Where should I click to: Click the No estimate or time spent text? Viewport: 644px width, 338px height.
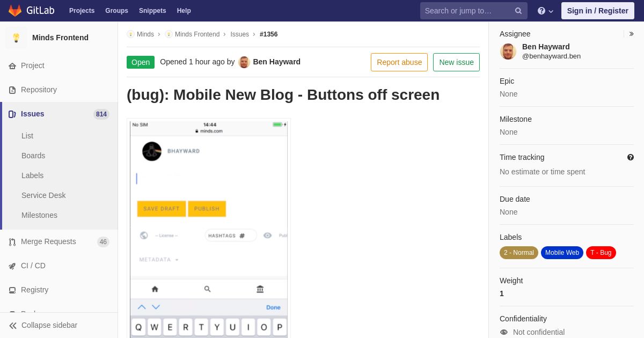pyautogui.click(x=543, y=172)
